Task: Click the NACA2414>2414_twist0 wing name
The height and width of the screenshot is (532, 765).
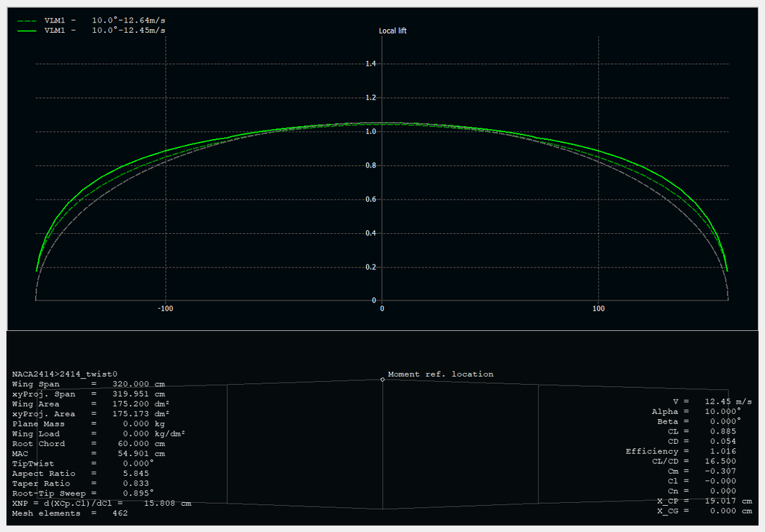Action: tap(64, 374)
